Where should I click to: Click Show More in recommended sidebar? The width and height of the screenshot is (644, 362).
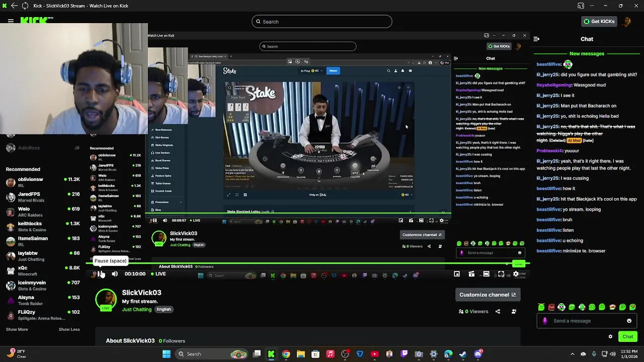tap(17, 329)
